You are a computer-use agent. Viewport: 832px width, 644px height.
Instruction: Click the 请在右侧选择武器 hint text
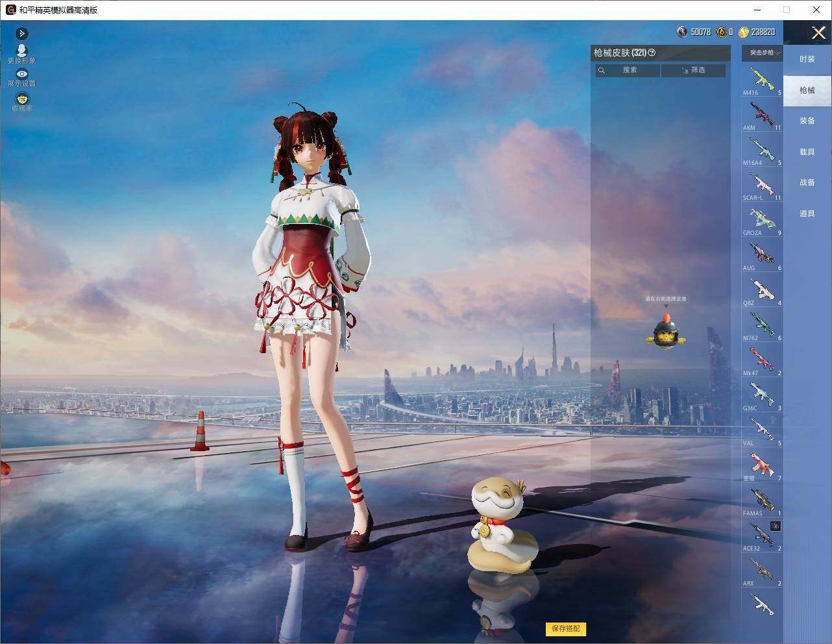point(665,299)
